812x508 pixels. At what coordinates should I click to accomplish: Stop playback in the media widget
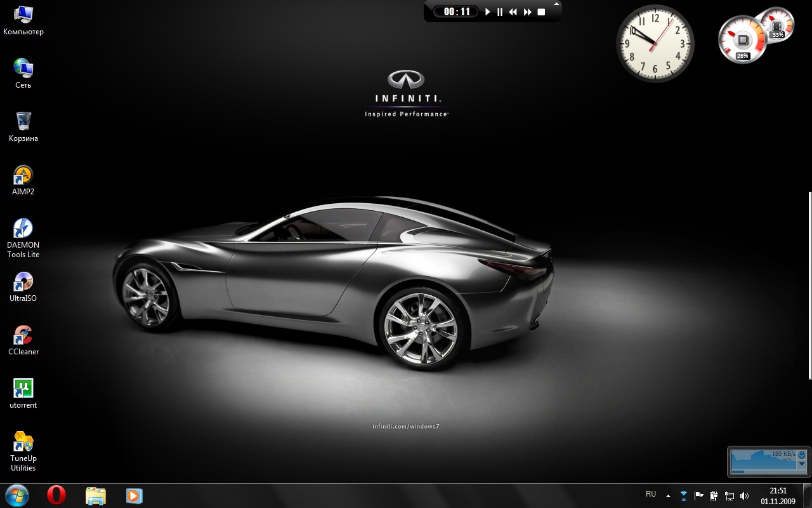[x=541, y=12]
